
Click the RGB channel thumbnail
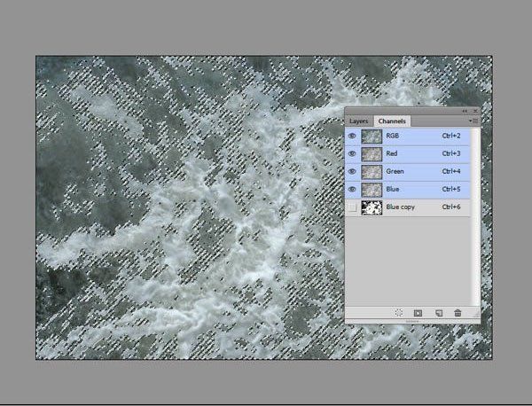[372, 137]
